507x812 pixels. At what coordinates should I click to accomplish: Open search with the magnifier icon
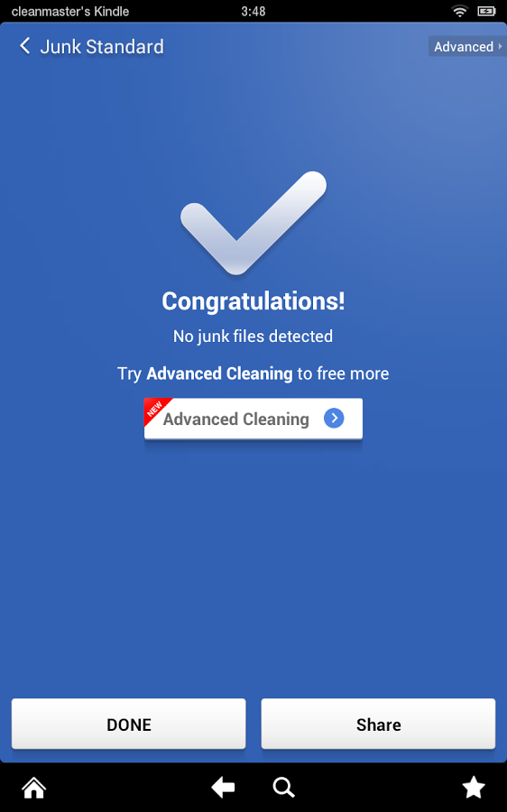point(284,789)
